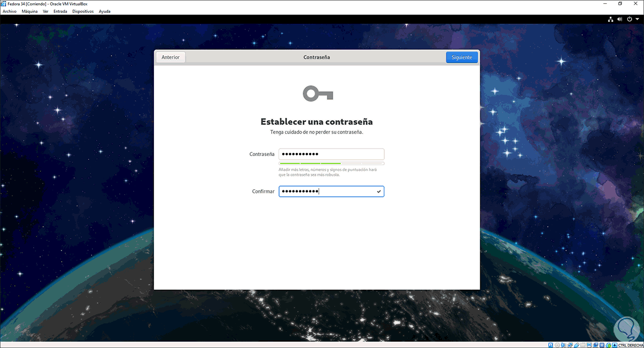Focus the Contraseña password field

pyautogui.click(x=331, y=154)
